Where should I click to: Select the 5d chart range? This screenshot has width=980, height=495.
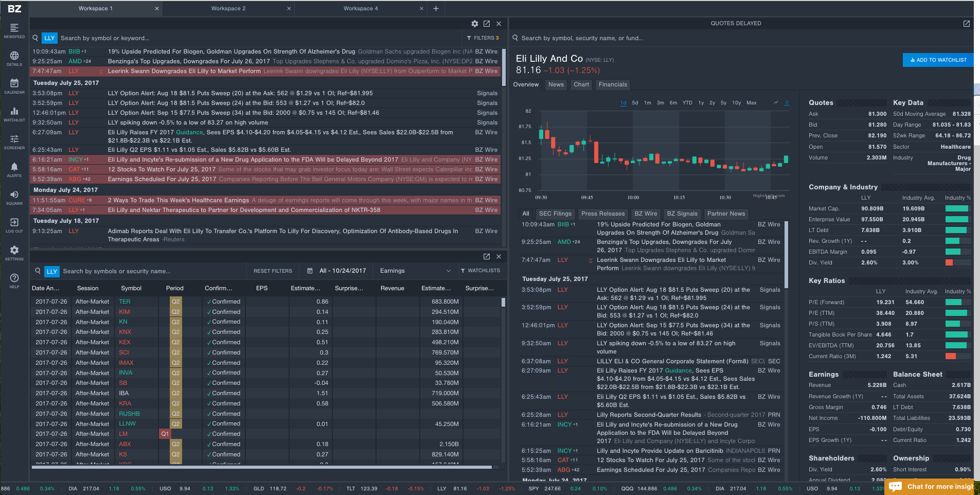coord(635,103)
